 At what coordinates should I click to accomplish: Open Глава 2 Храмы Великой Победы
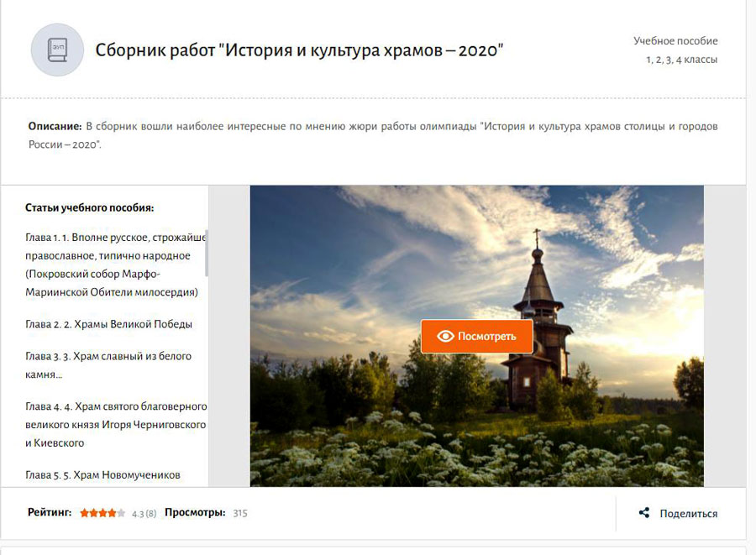pos(108,324)
